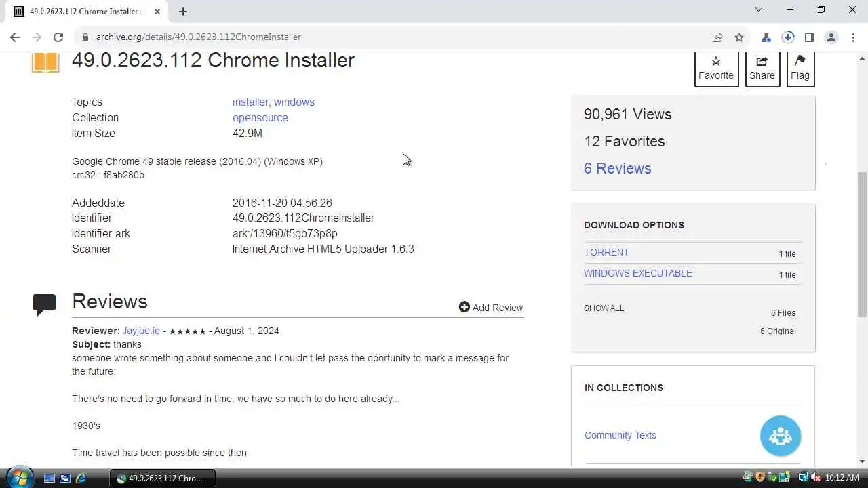Click the five-star review rating

point(187,331)
